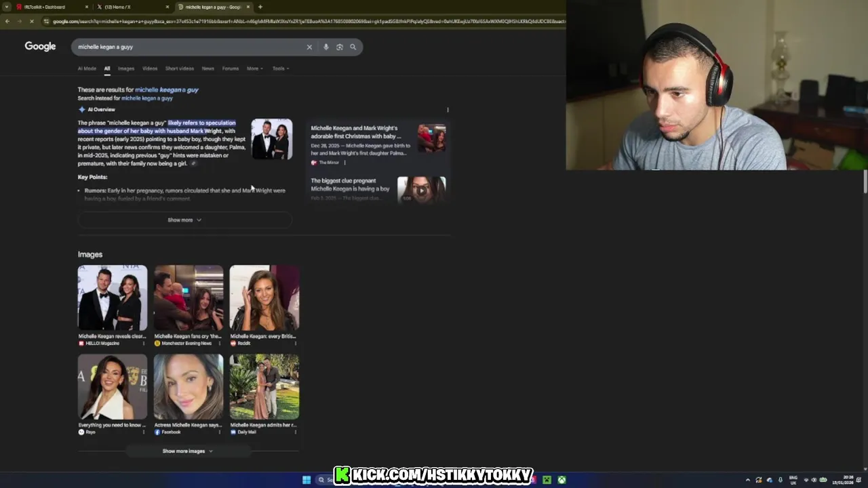Click the AI Overview sparkle icon
Viewport: 868px width, 488px height.
click(x=81, y=109)
